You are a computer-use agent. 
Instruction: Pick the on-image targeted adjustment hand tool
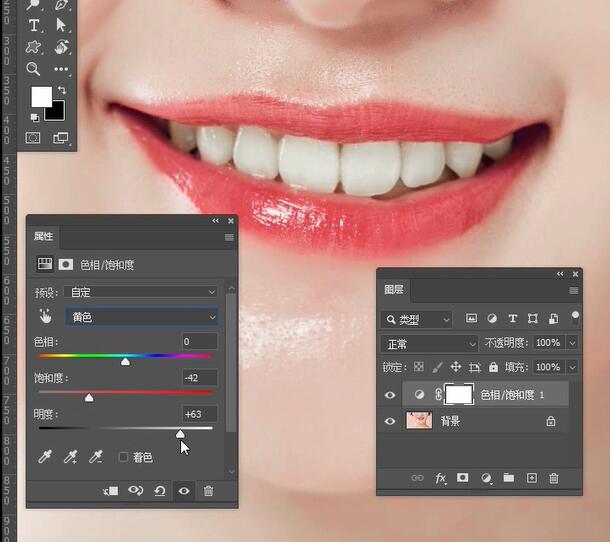click(x=45, y=317)
